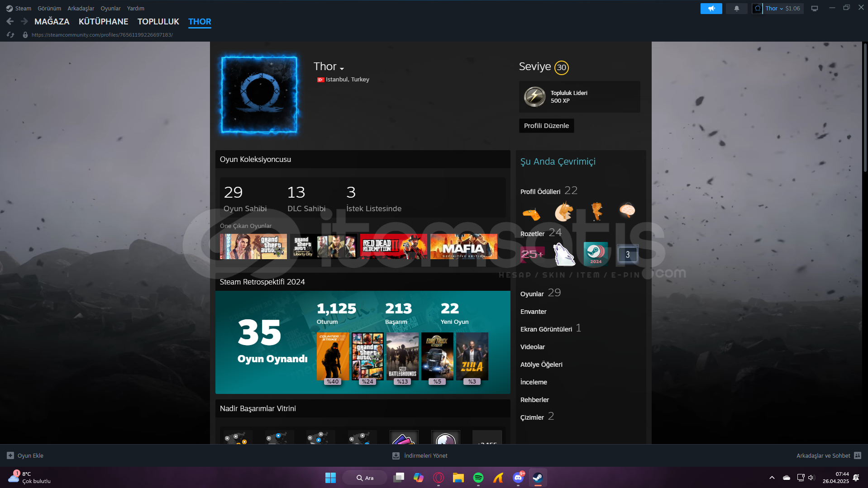Open the Oyunlar menu
Image resolution: width=868 pixels, height=488 pixels.
coord(110,8)
